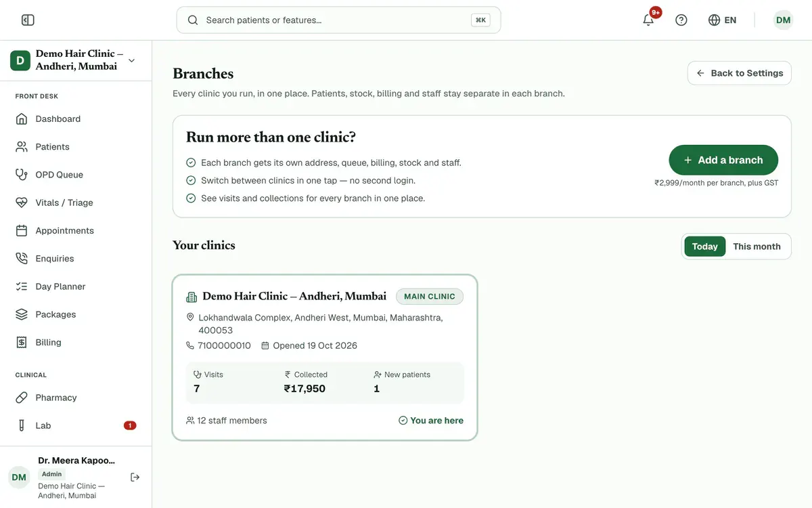
Task: Click the clinic building icon on card
Action: (x=191, y=297)
